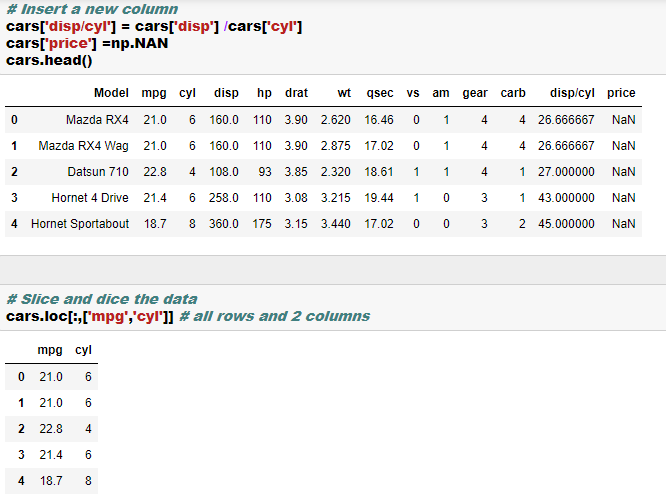Click the 'disp/cyl' column header in the first table
666x494 pixels.
(x=572, y=93)
